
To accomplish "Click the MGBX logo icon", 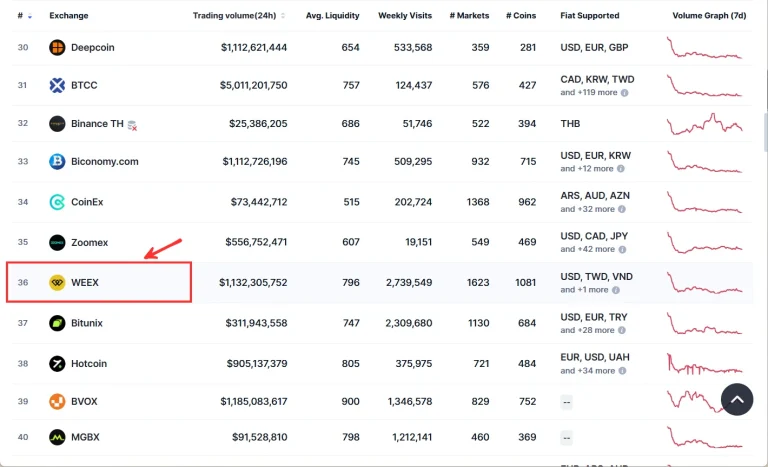I will click(x=57, y=437).
